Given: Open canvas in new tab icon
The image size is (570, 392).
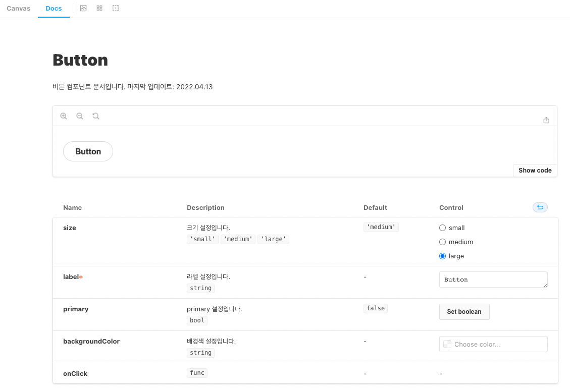Looking at the screenshot, I should tap(546, 120).
